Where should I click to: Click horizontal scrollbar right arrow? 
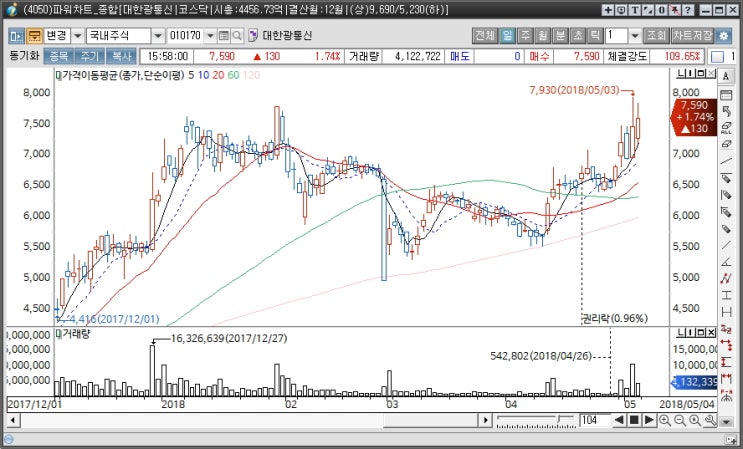click(485, 420)
